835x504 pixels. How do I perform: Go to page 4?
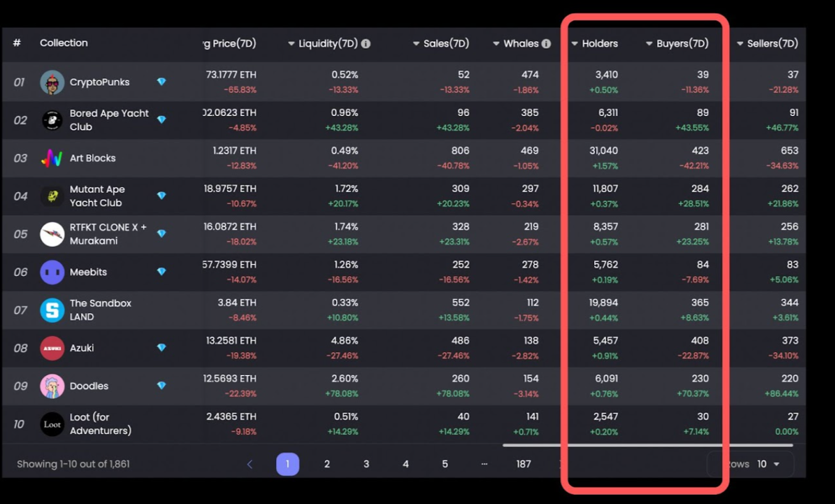point(406,464)
